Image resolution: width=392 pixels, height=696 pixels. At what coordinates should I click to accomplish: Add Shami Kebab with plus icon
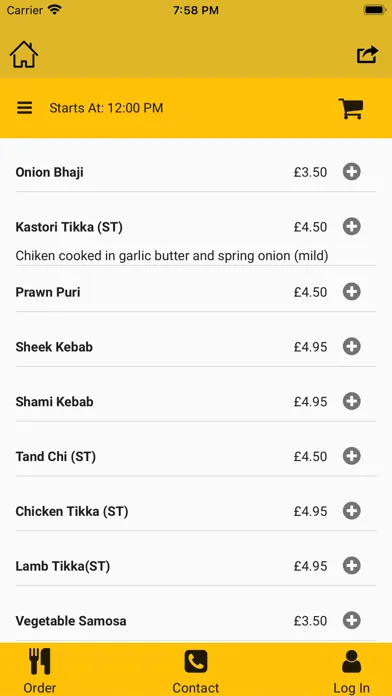coord(352,402)
